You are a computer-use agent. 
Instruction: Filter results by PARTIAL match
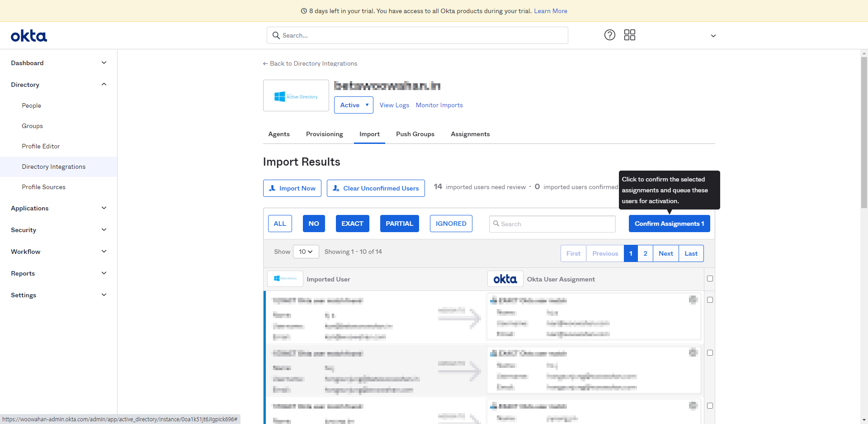click(399, 224)
